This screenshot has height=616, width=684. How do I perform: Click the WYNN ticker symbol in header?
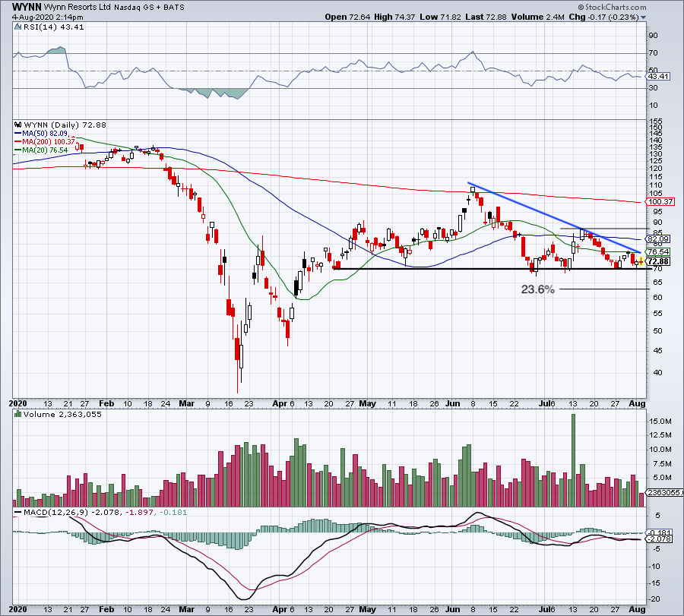(27, 7)
